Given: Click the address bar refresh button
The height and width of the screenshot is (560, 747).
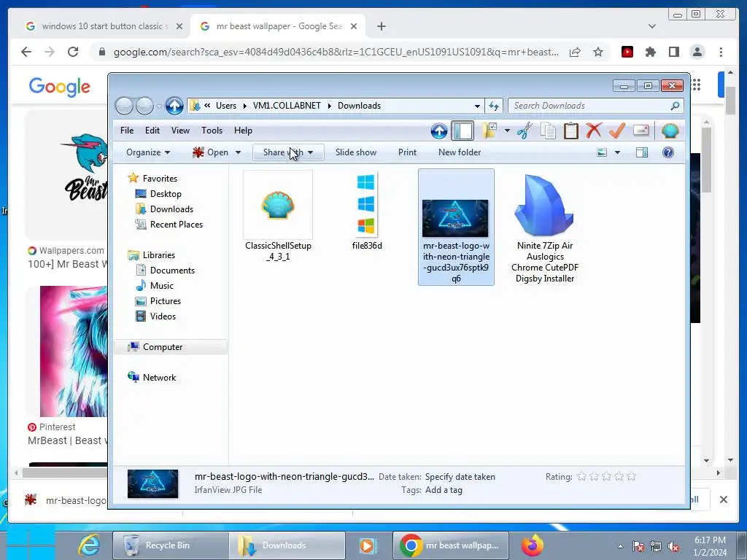Looking at the screenshot, I should [494, 106].
